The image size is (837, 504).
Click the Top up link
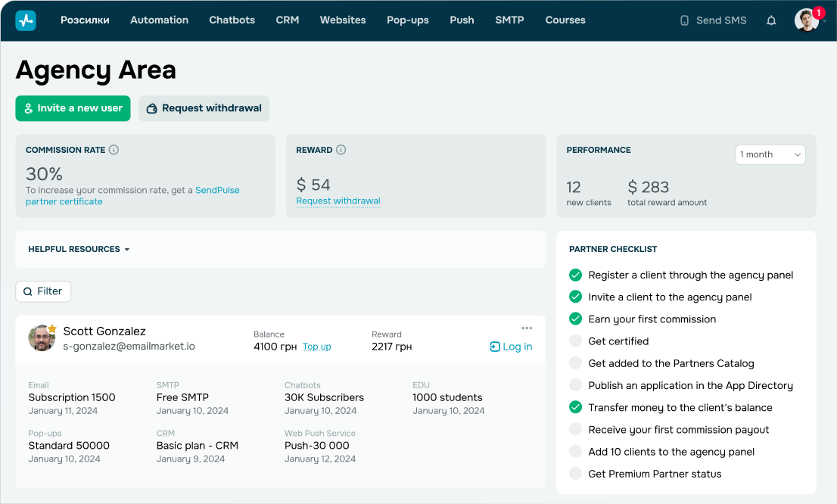316,347
